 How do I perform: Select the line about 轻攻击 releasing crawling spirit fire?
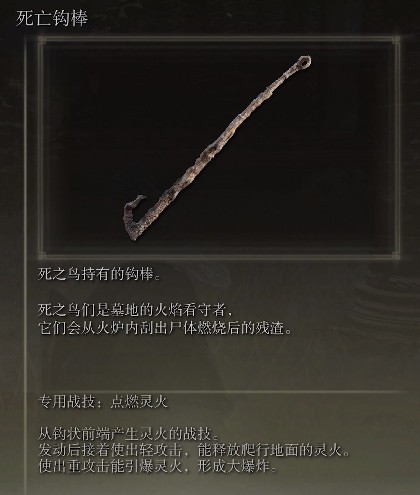point(194,450)
